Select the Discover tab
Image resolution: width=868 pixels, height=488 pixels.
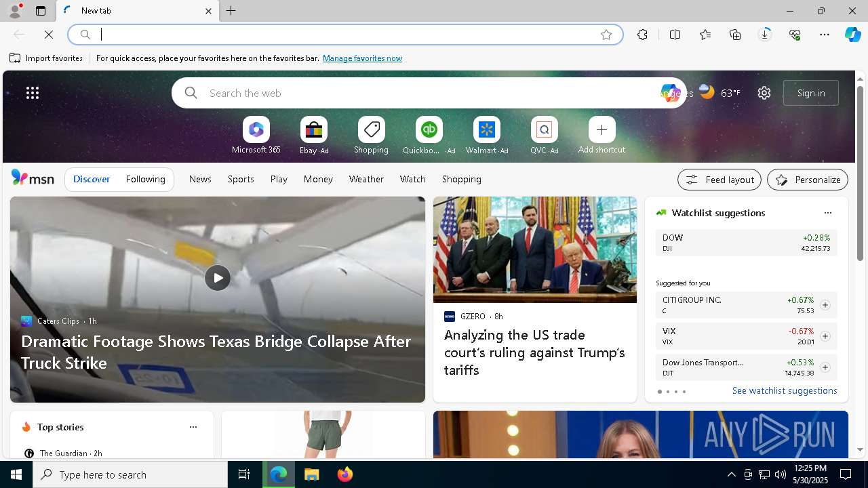92,179
